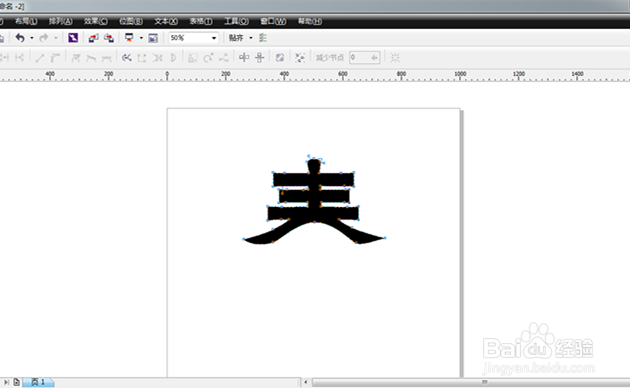Click the convert to line icon

tap(39, 58)
